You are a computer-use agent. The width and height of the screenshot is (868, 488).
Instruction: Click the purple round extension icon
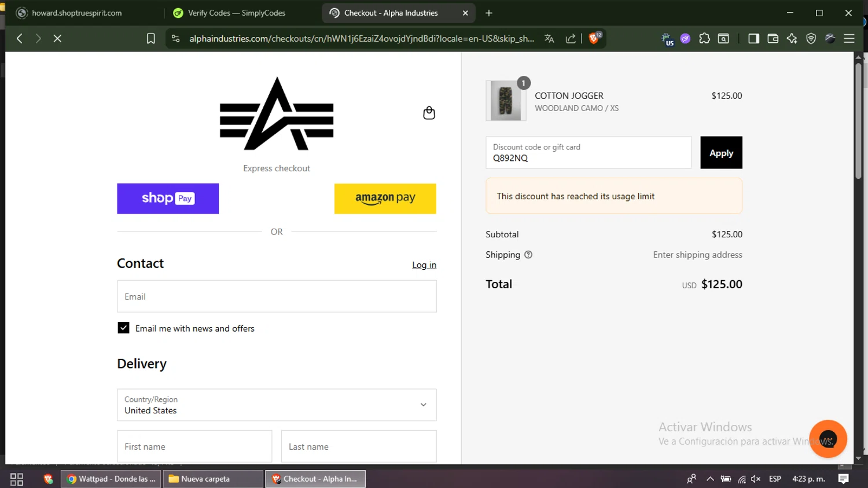click(685, 38)
